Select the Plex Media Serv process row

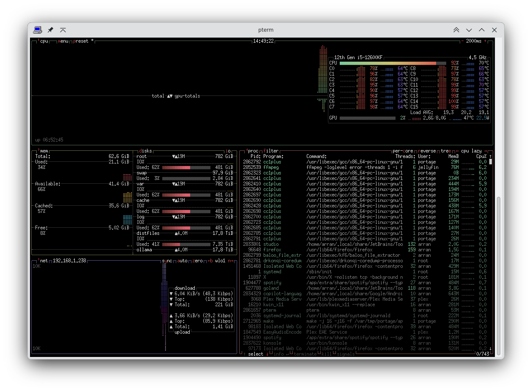tap(366, 299)
